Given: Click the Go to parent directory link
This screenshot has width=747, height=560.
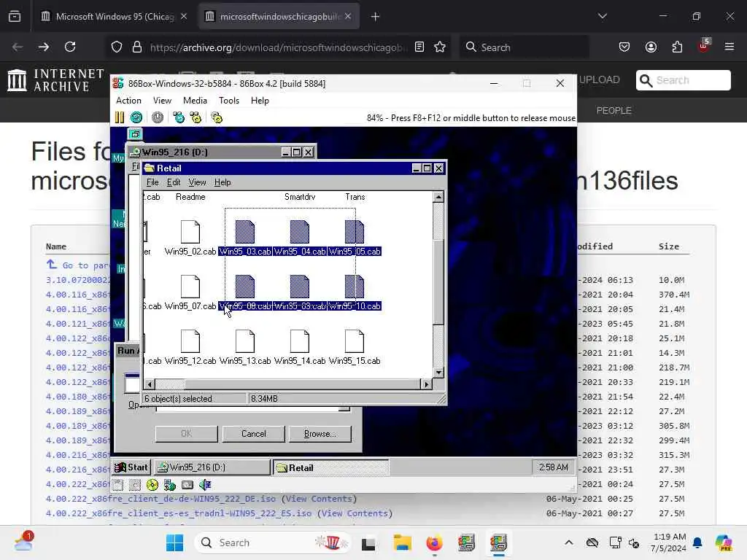Looking at the screenshot, I should point(78,265).
